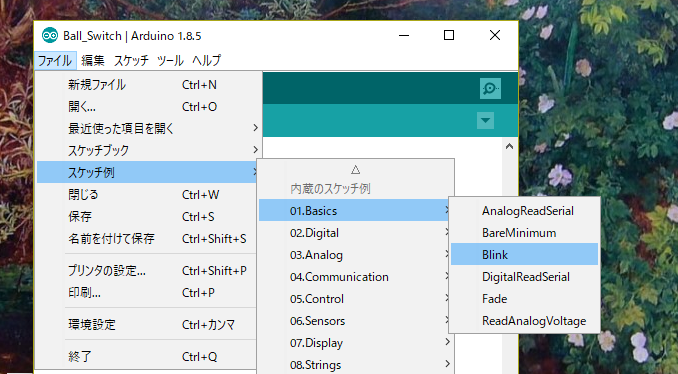The image size is (678, 374).
Task: Expand 08.Strings examples category
Action: (x=355, y=364)
